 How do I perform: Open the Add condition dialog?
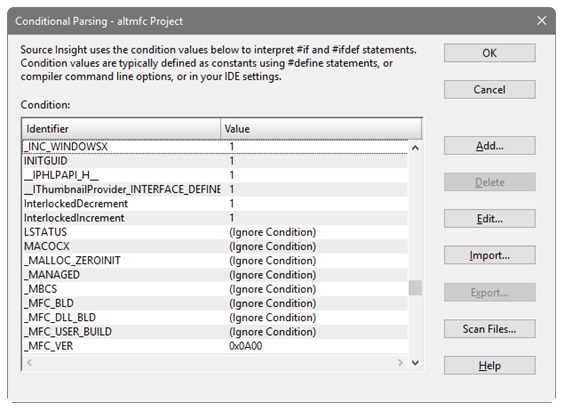click(x=489, y=146)
